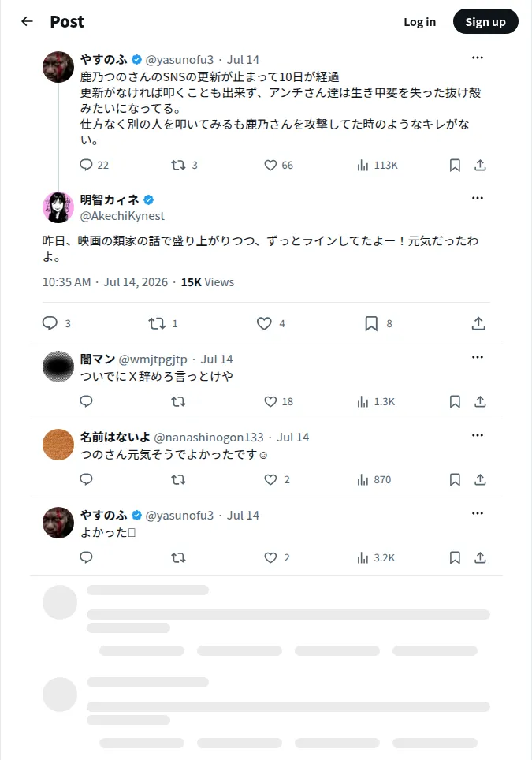The width and height of the screenshot is (532, 760).
Task: Reply to the main post with 3 replies
Action: pos(50,323)
